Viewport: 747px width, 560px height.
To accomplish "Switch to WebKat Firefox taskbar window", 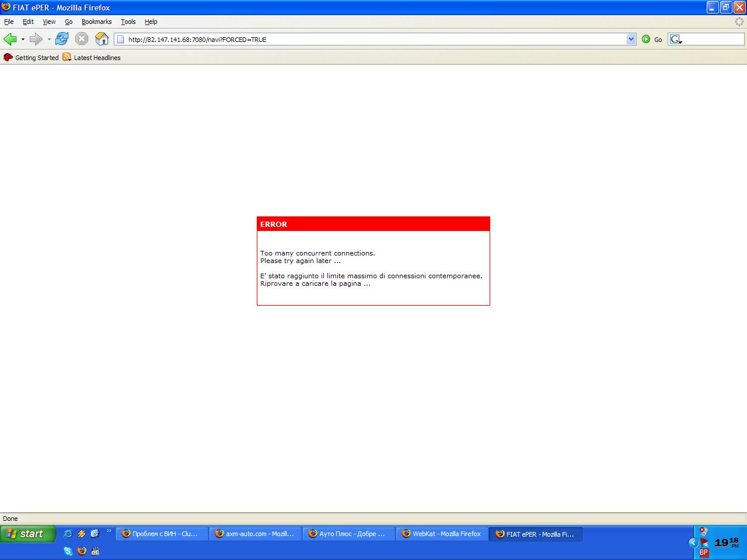I will pyautogui.click(x=442, y=534).
